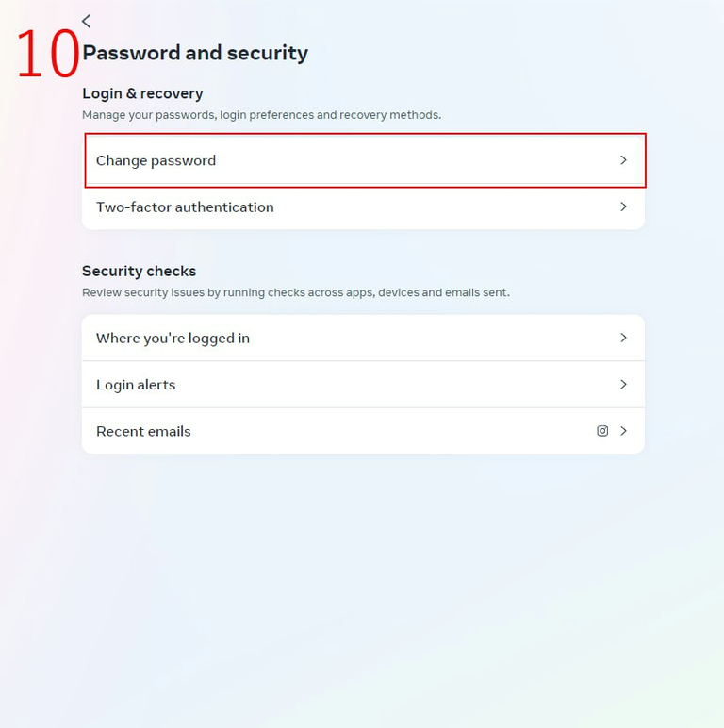Click the 'Manage your passwords' description text

point(261,115)
